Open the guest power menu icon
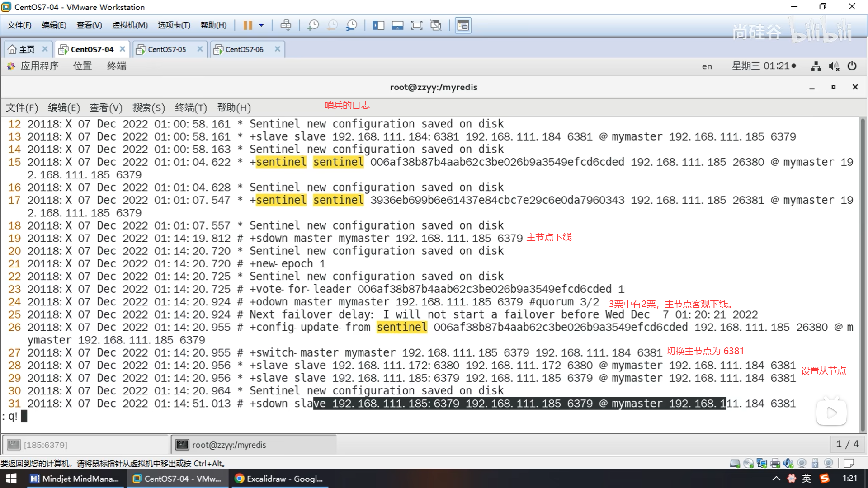Screen dimensions: 868x488 pos(852,66)
